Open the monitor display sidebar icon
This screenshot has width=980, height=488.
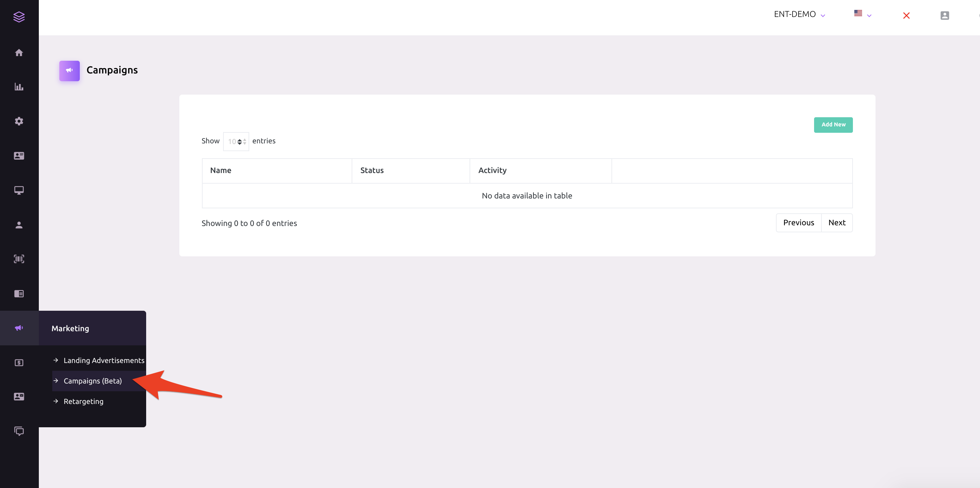coord(19,190)
